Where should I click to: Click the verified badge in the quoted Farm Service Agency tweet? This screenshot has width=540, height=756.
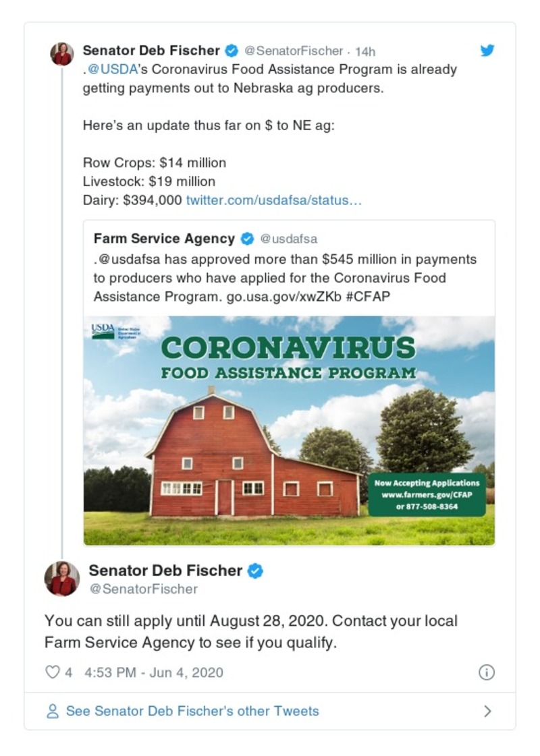[248, 239]
